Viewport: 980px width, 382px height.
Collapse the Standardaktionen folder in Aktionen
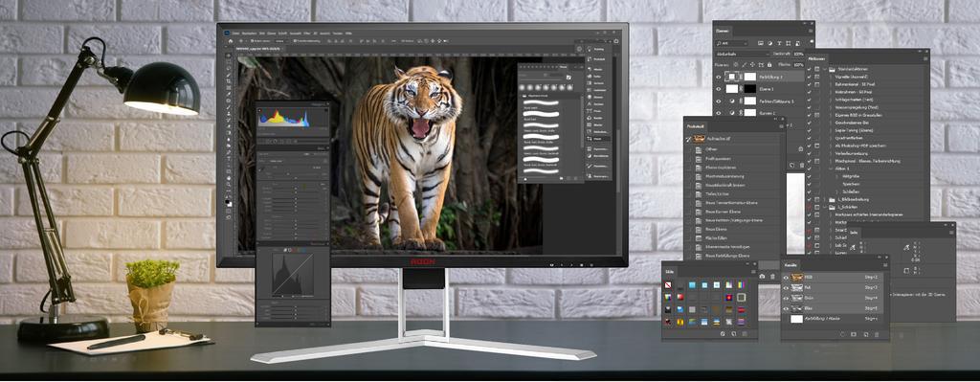(825, 68)
